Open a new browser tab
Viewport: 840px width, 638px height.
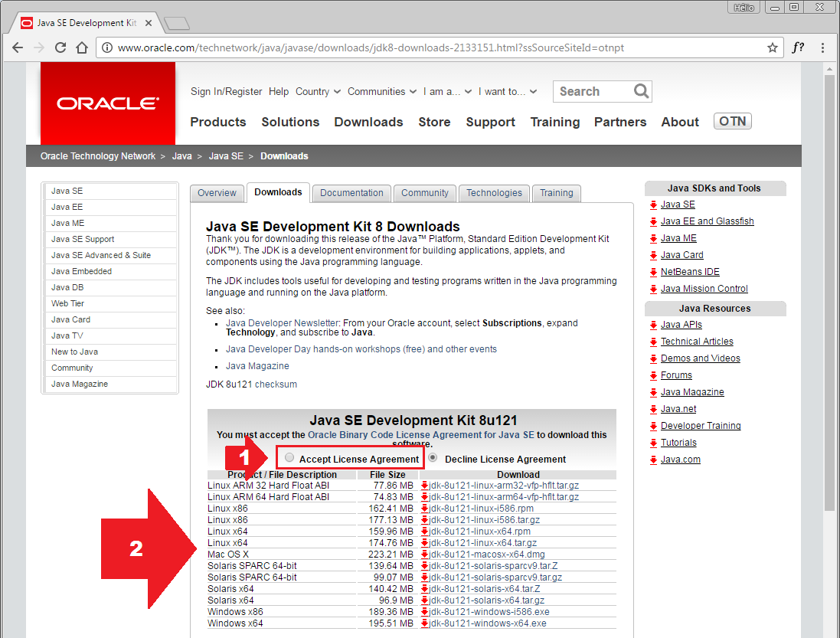177,23
